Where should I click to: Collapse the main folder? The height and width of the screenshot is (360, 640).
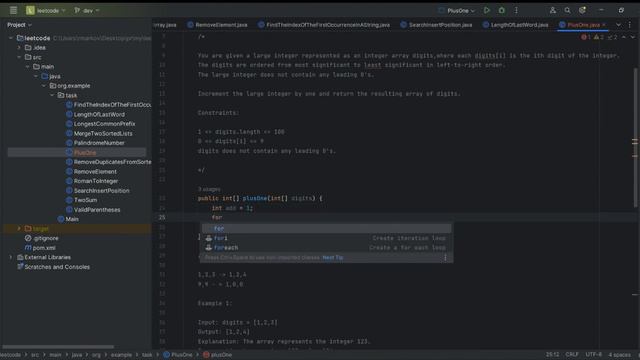27,67
